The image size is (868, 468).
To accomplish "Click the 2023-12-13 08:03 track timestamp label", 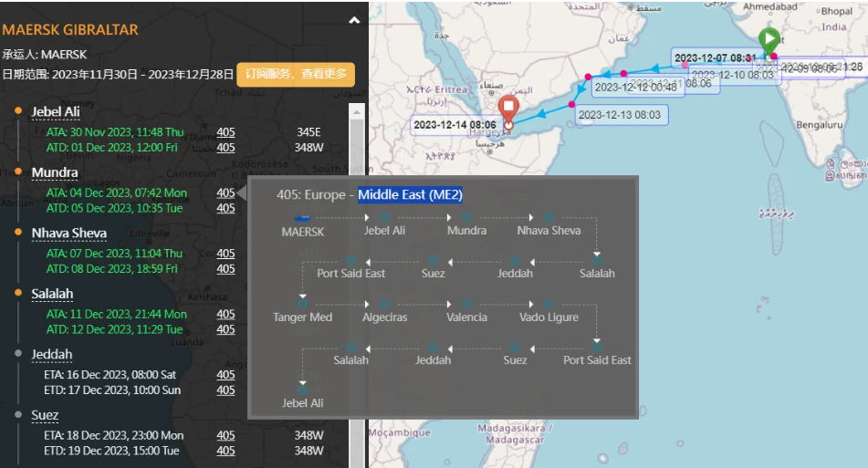I will pos(620,115).
